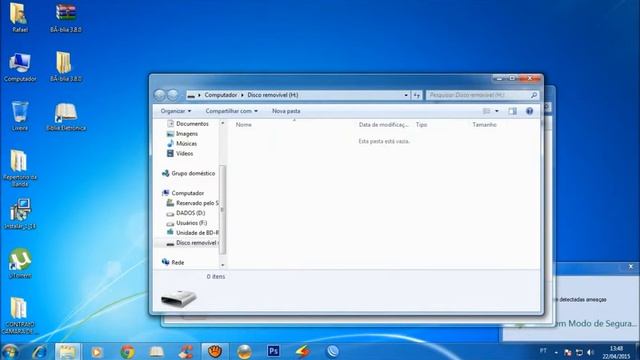
Task: Click the globe sphere app on taskbar
Action: 244,351
